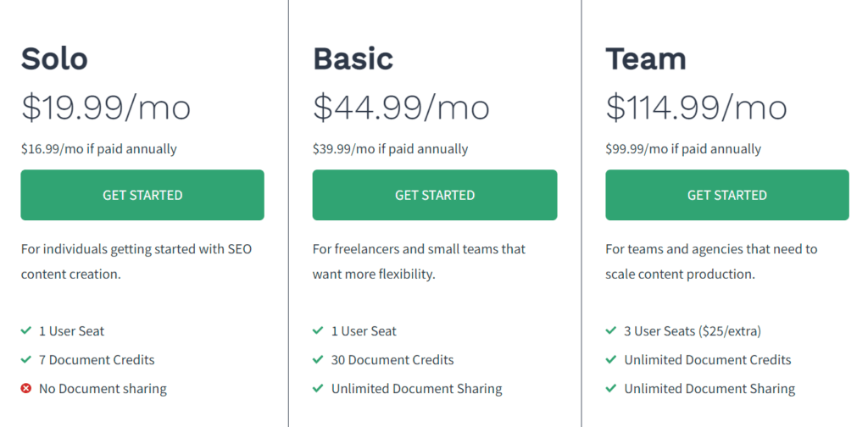The width and height of the screenshot is (868, 427).
Task: Click the $19.99/mo price text
Action: coord(106,108)
